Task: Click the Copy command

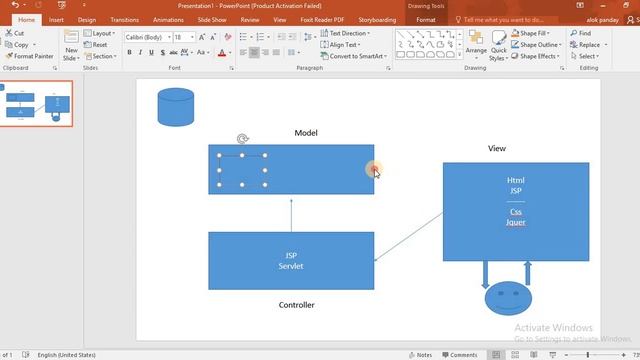Action: click(x=17, y=44)
